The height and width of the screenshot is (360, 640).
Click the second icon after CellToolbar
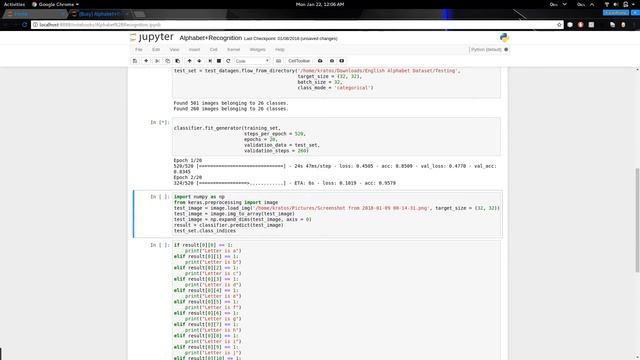tap(332, 61)
